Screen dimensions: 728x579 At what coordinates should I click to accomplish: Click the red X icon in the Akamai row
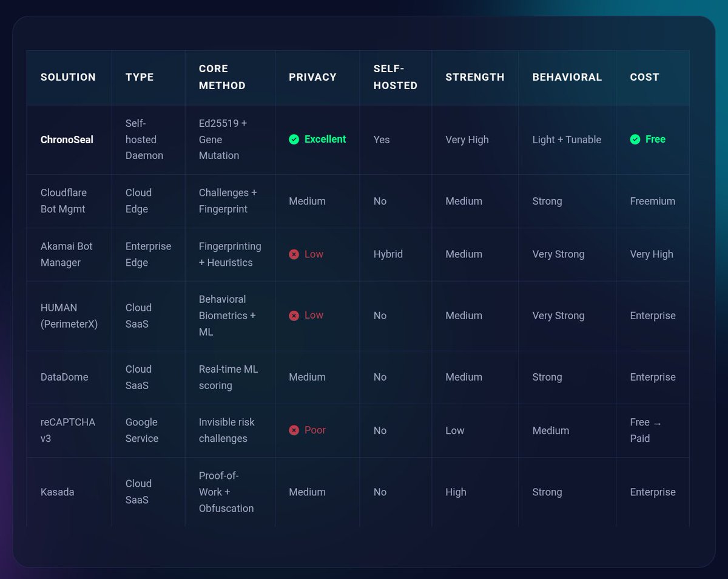pyautogui.click(x=294, y=254)
